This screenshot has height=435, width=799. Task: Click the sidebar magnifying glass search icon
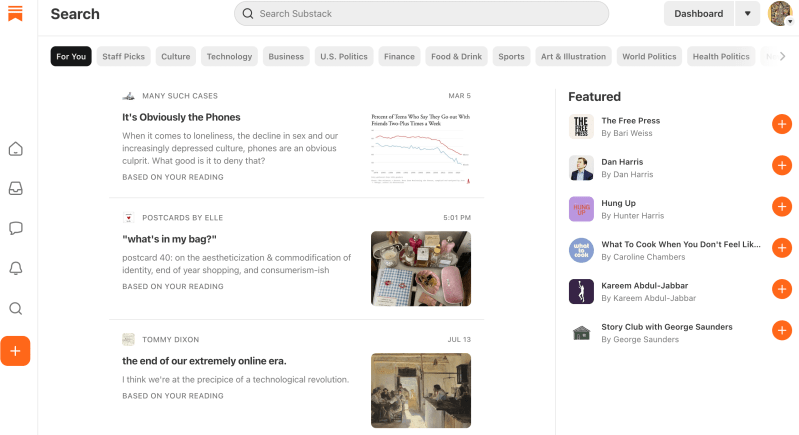pos(16,308)
